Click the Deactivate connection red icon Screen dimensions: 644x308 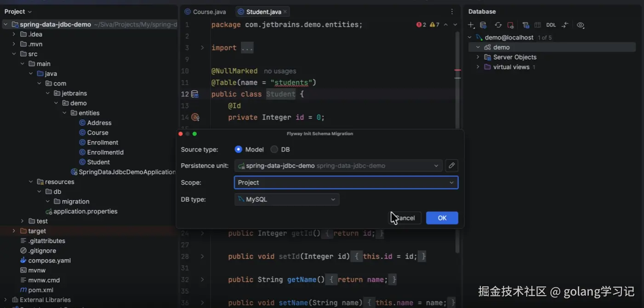click(x=510, y=25)
